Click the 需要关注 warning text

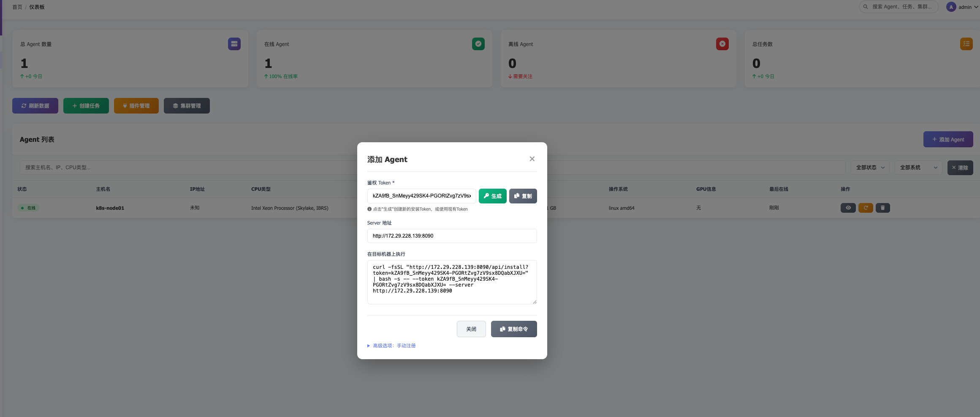tap(521, 76)
